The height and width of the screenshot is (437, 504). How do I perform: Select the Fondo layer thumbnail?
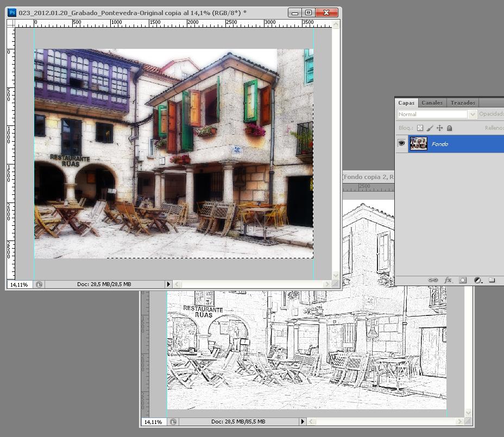[x=418, y=144]
